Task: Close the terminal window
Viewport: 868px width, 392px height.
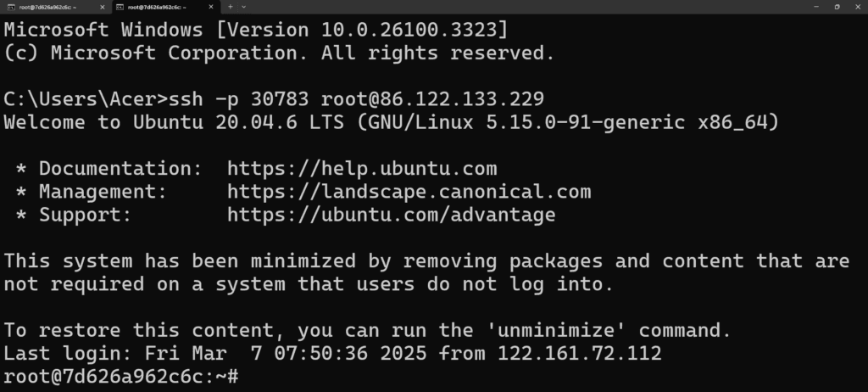Action: coord(857,7)
